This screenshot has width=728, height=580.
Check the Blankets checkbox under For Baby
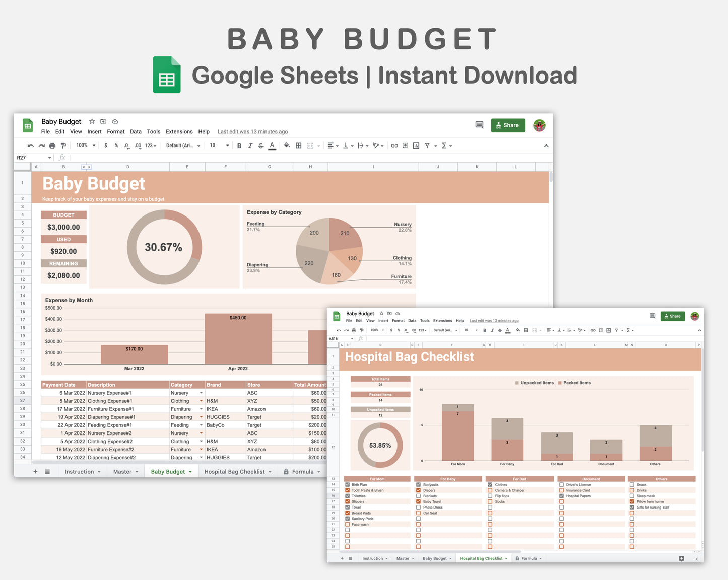418,496
